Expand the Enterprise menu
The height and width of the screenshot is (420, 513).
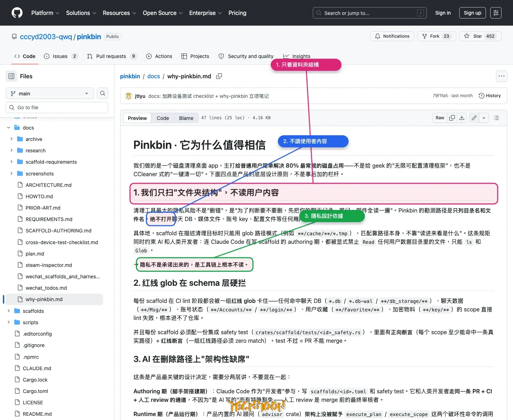click(206, 13)
